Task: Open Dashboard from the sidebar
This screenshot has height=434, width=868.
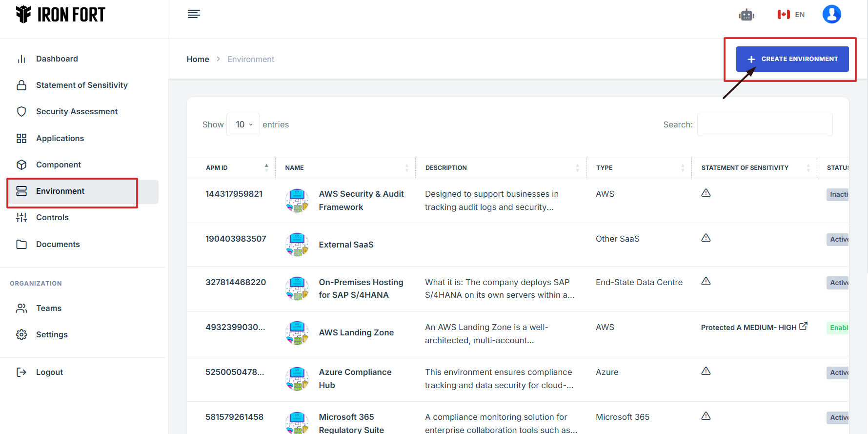Action: [57, 59]
